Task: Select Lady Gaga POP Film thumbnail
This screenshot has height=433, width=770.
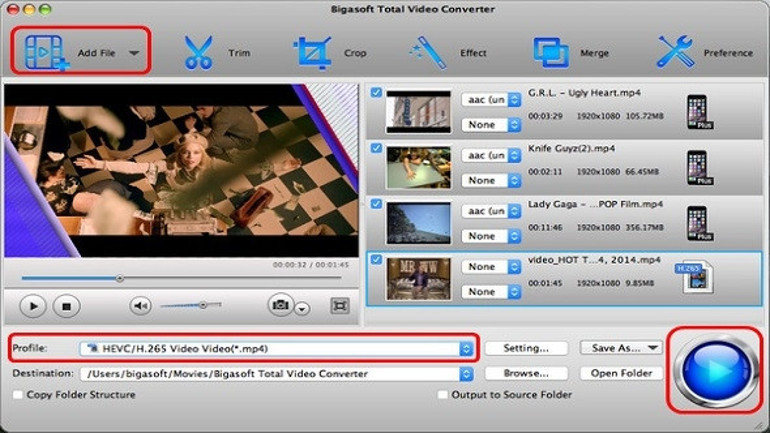Action: click(418, 223)
